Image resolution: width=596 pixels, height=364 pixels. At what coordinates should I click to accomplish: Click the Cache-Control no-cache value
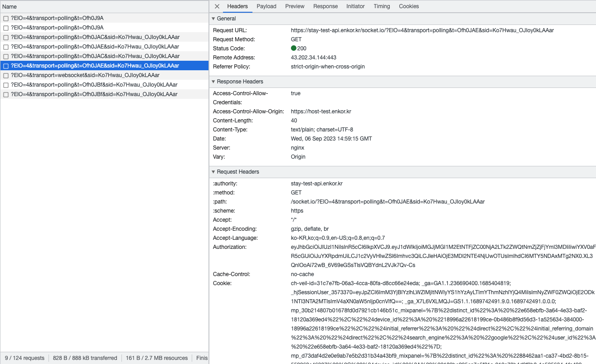[302, 274]
